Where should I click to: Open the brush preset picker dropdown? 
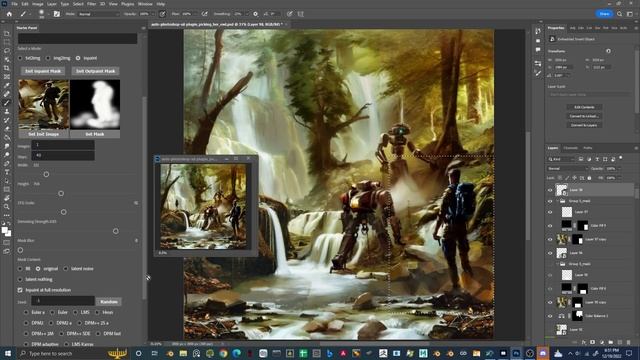tap(48, 14)
